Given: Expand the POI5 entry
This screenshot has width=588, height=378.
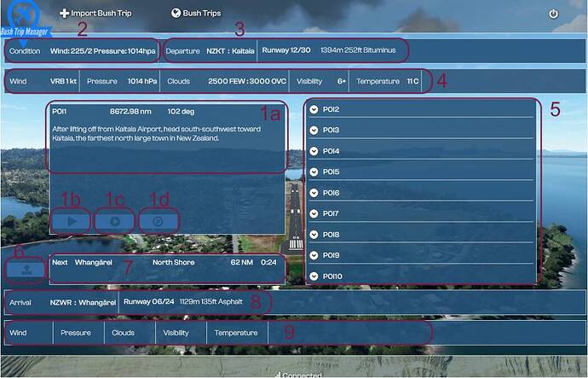Looking at the screenshot, I should 314,172.
